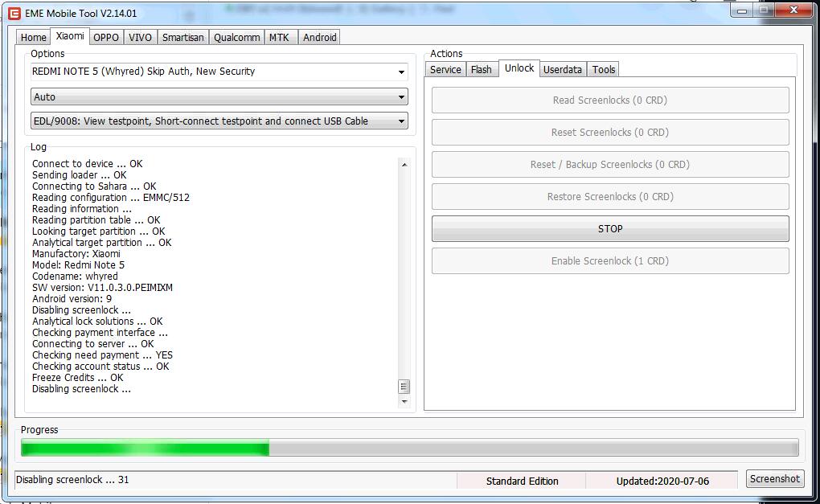Open the Android tab
Screen dimensions: 820x504
[319, 37]
